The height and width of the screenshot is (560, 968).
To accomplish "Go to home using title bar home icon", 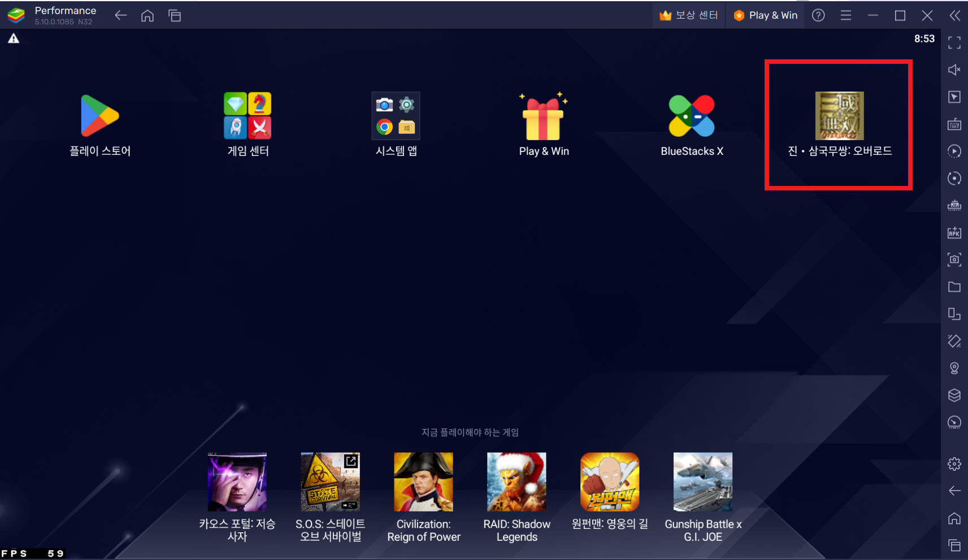I will (x=147, y=15).
